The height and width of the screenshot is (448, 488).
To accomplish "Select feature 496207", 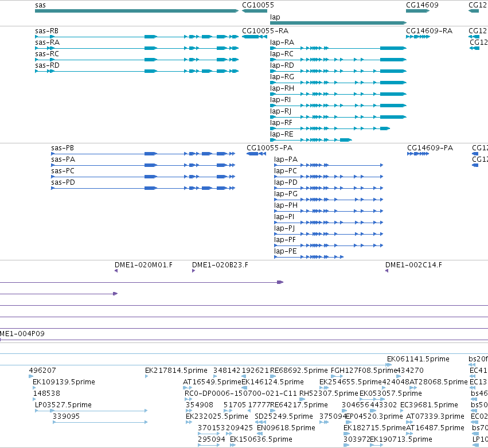I will point(31,376).
